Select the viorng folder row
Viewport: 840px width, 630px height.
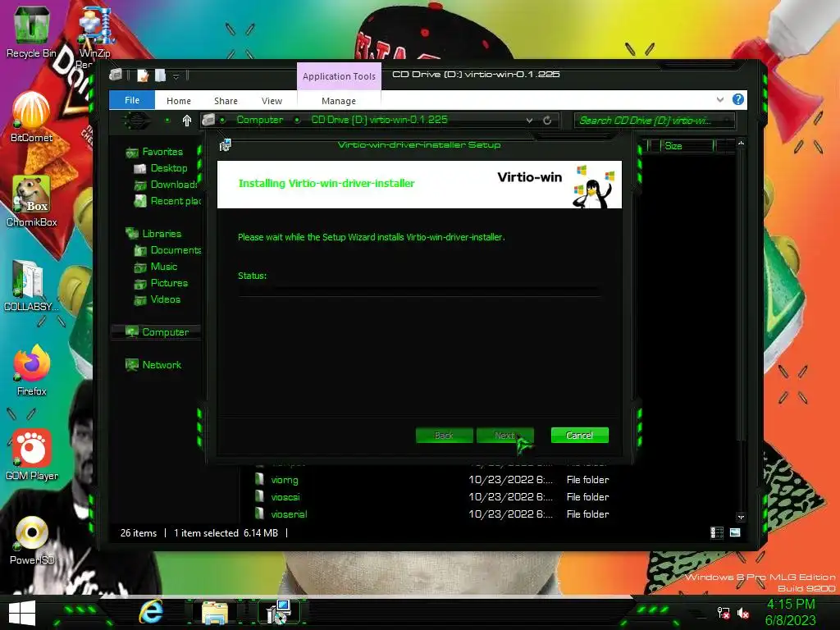coord(433,480)
